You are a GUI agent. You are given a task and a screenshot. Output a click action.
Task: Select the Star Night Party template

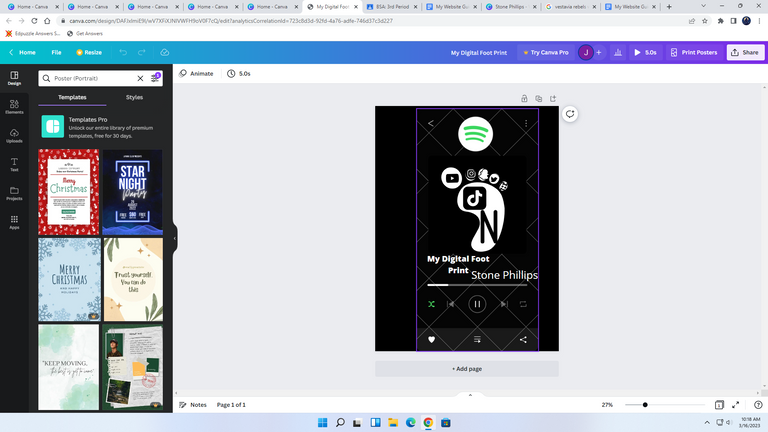132,192
